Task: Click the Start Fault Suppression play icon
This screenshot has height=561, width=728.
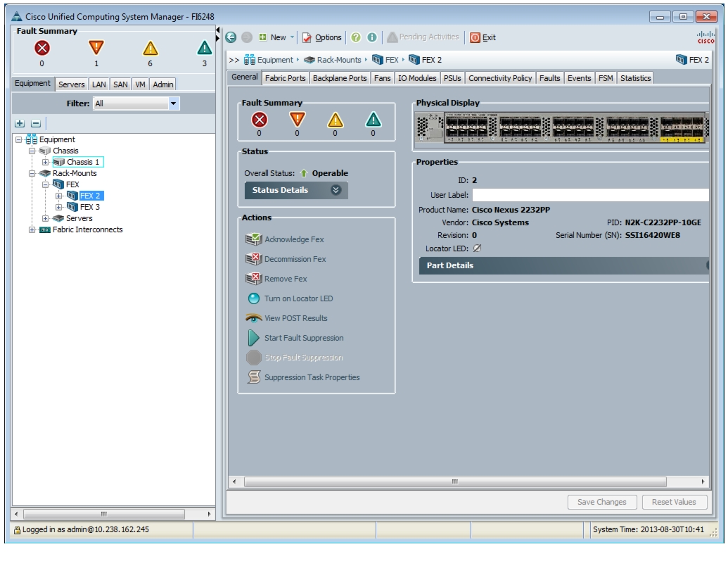Action: 253,338
